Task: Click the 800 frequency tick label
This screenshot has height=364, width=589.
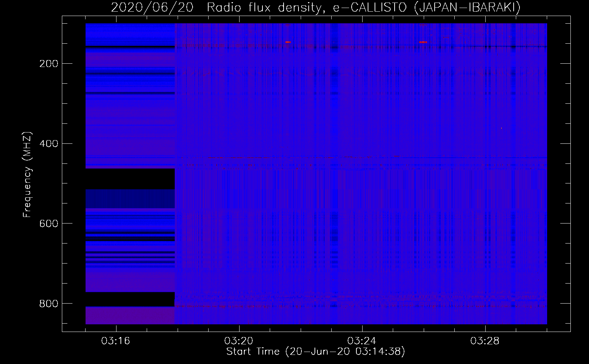Action: tap(49, 304)
